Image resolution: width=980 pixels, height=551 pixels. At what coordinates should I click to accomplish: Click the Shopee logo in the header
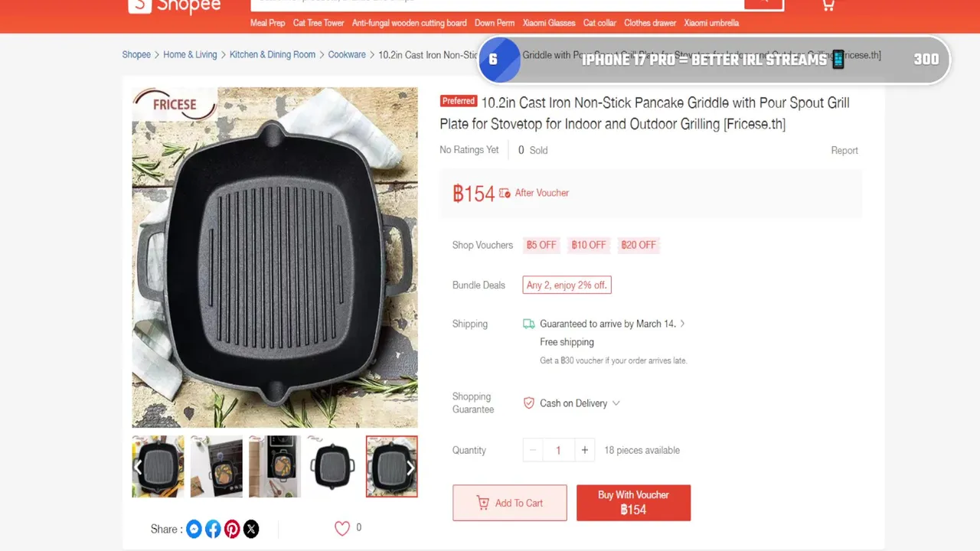tap(175, 6)
